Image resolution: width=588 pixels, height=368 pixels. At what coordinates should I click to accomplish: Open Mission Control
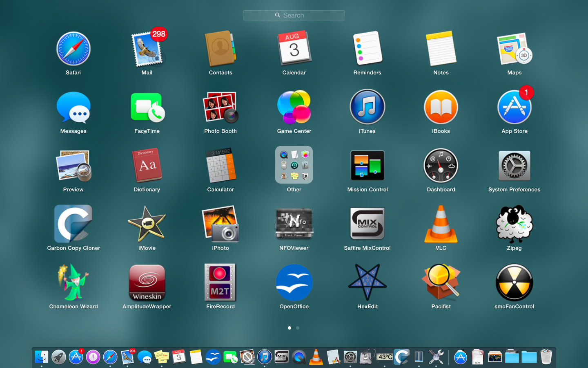click(x=367, y=166)
